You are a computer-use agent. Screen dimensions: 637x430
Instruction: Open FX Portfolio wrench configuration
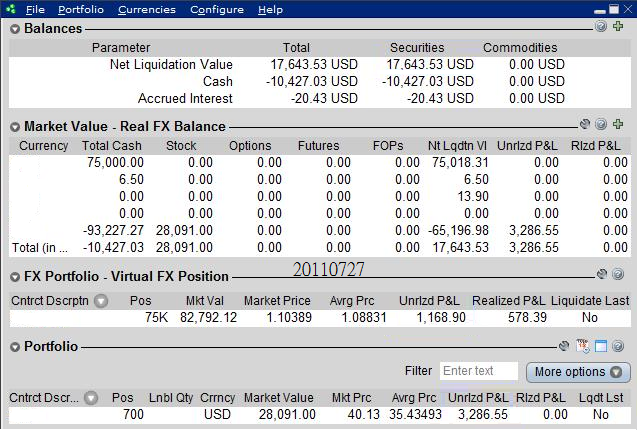click(602, 274)
